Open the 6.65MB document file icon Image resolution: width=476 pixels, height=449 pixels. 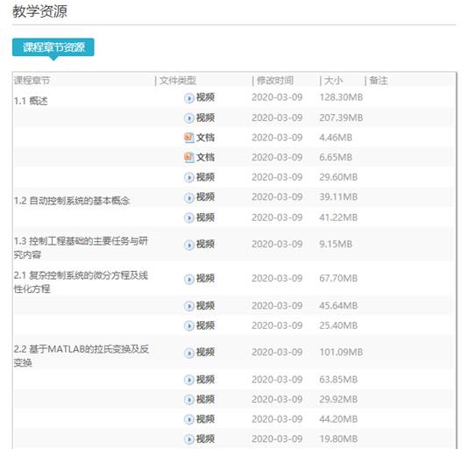[188, 157]
